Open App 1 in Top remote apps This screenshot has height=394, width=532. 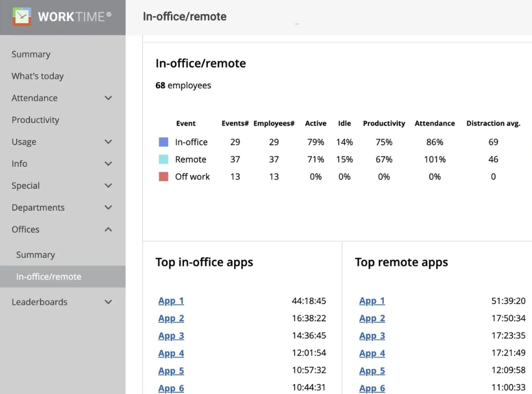pos(372,301)
